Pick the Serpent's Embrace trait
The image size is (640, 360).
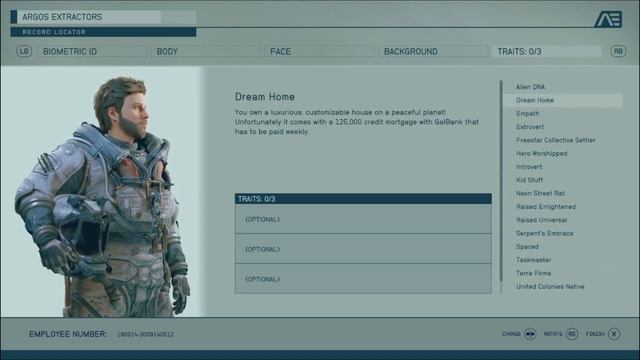coord(544,233)
